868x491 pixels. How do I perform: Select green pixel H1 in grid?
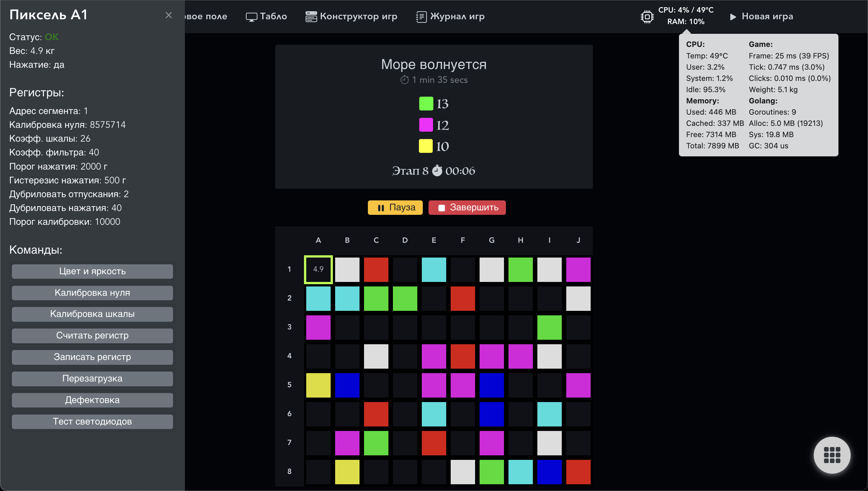click(520, 269)
